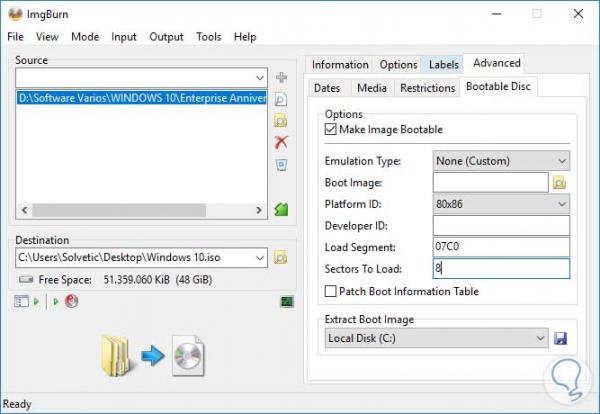Click the Load Segment field showing 07C0

pos(501,247)
